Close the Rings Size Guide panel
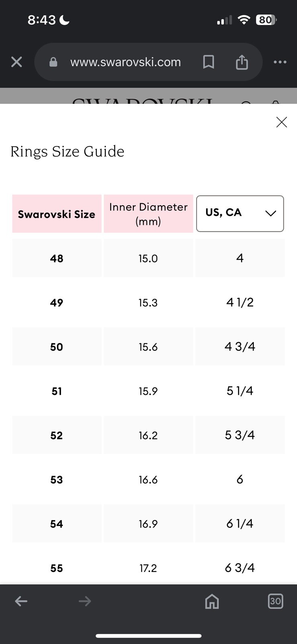This screenshot has height=644, width=297. 281,122
